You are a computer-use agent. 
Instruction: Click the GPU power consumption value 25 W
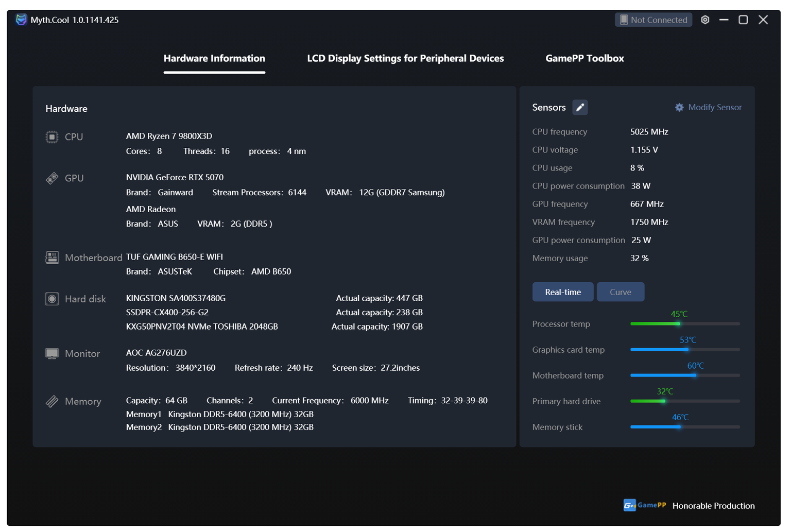tap(641, 240)
